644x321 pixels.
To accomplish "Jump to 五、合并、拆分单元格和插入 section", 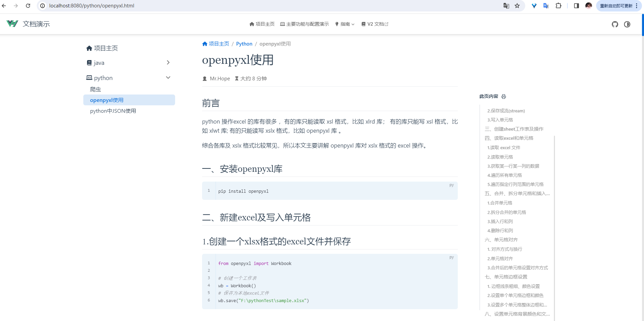I will pos(517,193).
